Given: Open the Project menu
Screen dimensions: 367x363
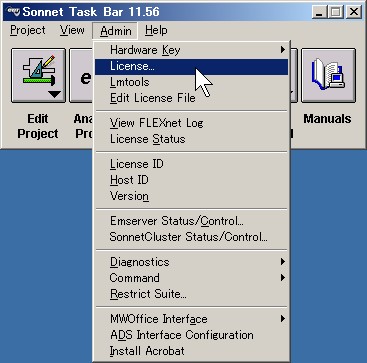Looking at the screenshot, I should pos(28,31).
